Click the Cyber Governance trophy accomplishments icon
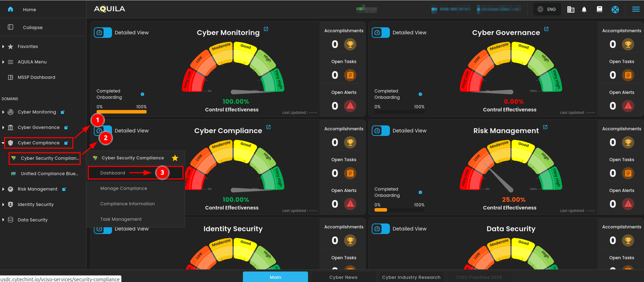644x282 pixels. coord(628,44)
